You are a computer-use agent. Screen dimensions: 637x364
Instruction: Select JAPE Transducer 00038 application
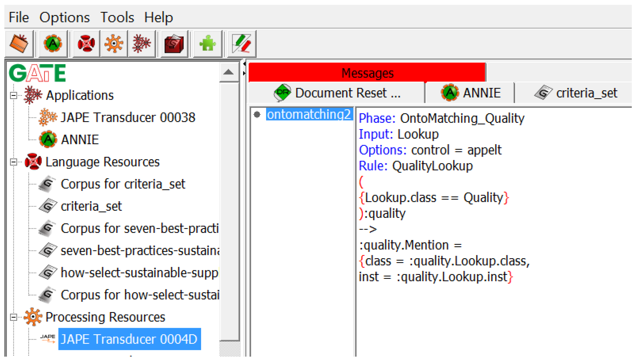click(x=128, y=118)
